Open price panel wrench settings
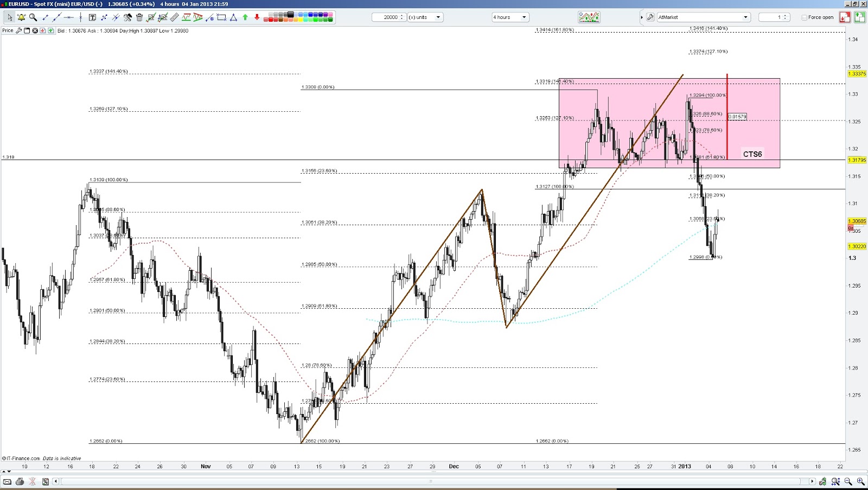Image resolution: width=868 pixels, height=490 pixels. pos(19,30)
